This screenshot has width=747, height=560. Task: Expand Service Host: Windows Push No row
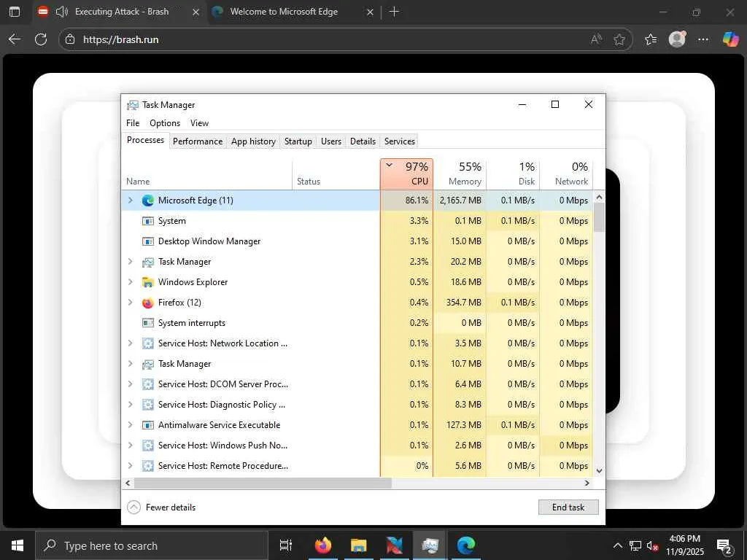pos(130,446)
